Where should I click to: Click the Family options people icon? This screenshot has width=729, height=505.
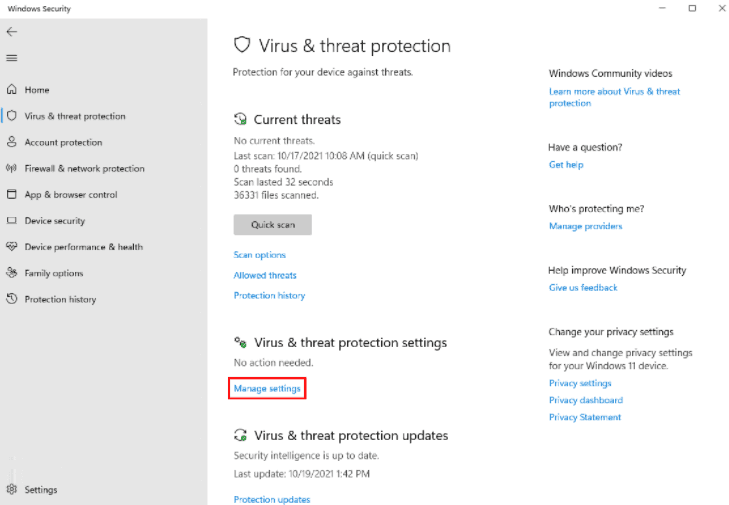[12, 272]
